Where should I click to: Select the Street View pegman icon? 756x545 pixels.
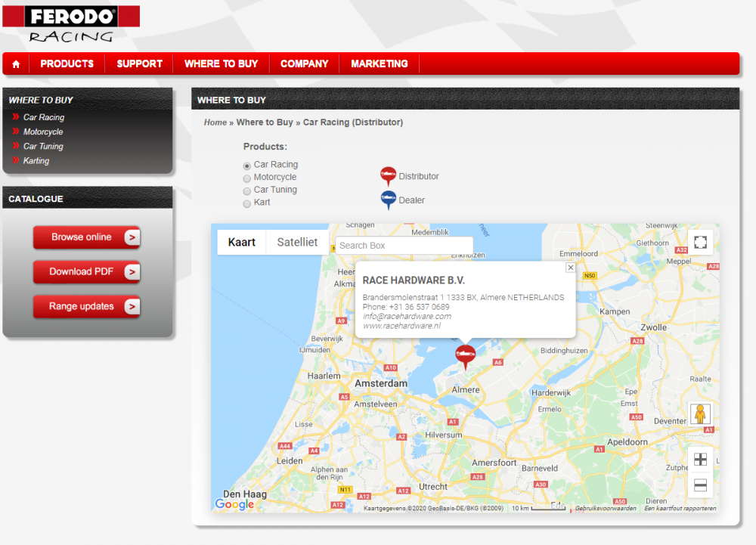point(700,414)
